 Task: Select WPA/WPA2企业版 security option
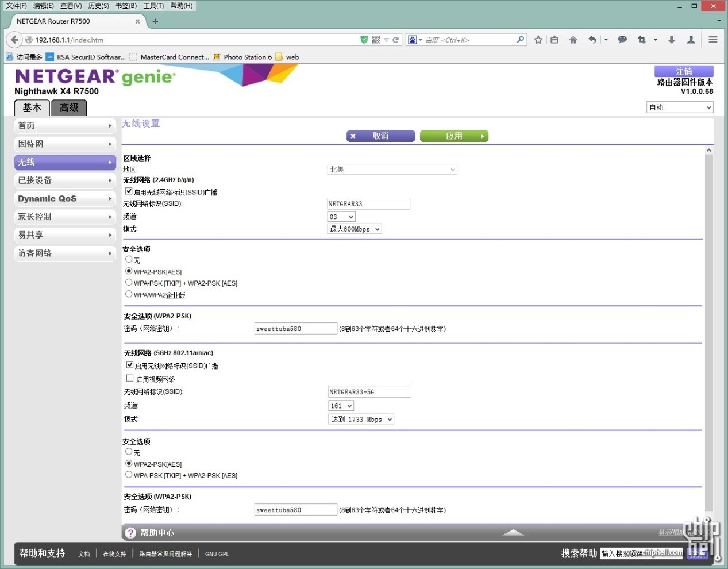click(x=129, y=294)
